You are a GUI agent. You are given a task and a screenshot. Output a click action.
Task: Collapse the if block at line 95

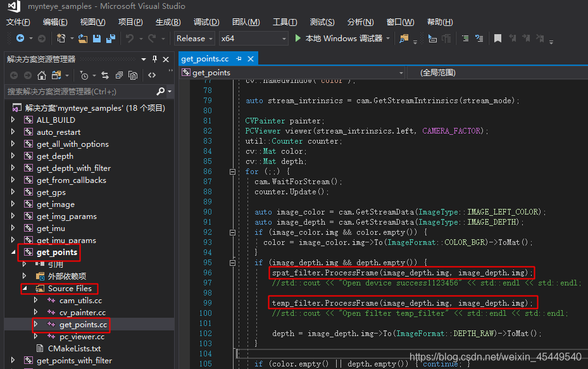pyautogui.click(x=232, y=263)
